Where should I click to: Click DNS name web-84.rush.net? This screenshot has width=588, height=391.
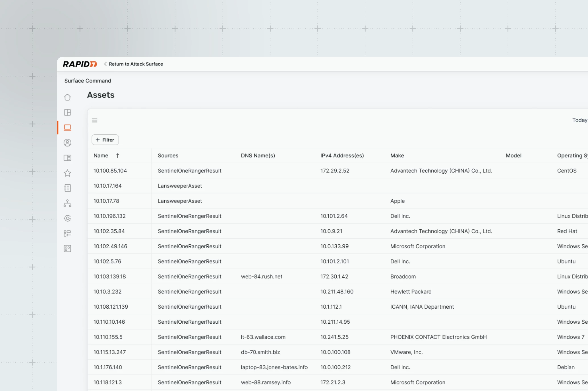pos(262,276)
